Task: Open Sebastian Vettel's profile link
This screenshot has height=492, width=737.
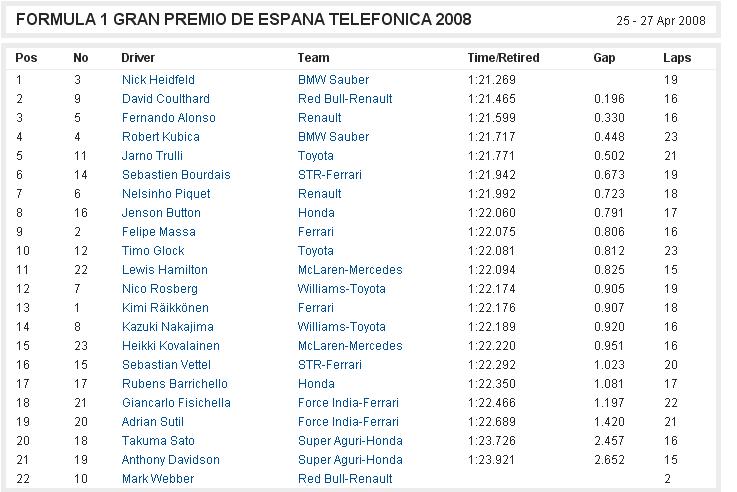Action: point(166,365)
